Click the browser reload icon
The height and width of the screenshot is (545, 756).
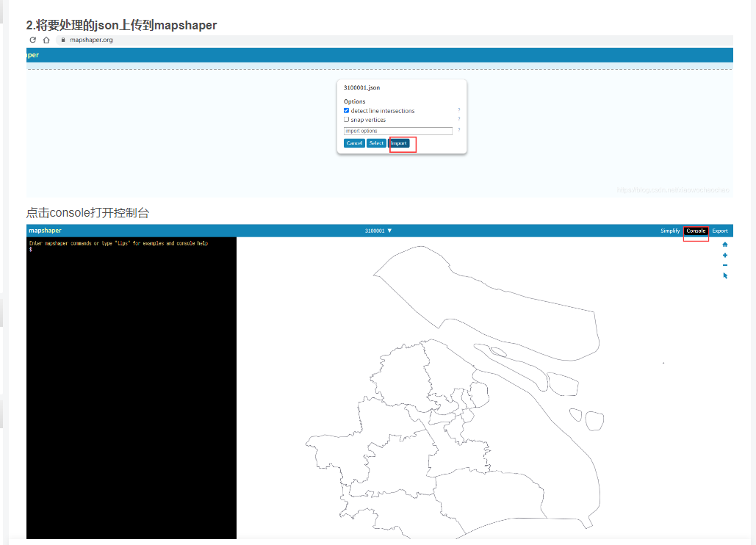tap(33, 40)
